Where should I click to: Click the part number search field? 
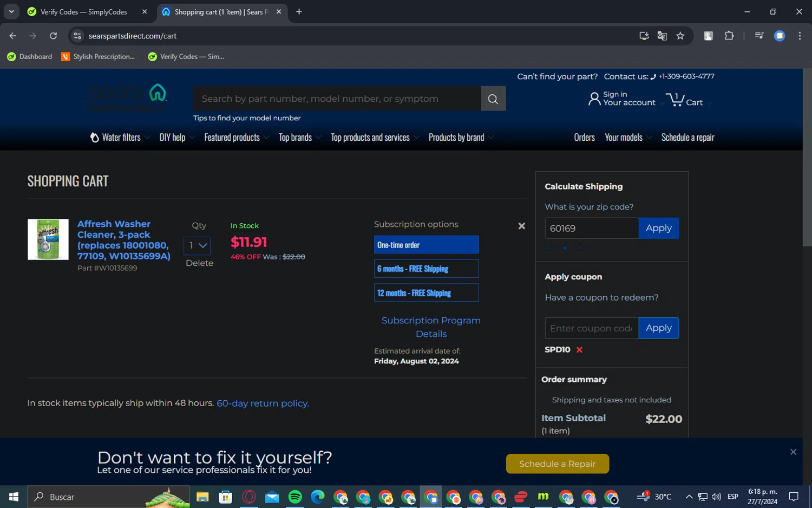pos(337,99)
